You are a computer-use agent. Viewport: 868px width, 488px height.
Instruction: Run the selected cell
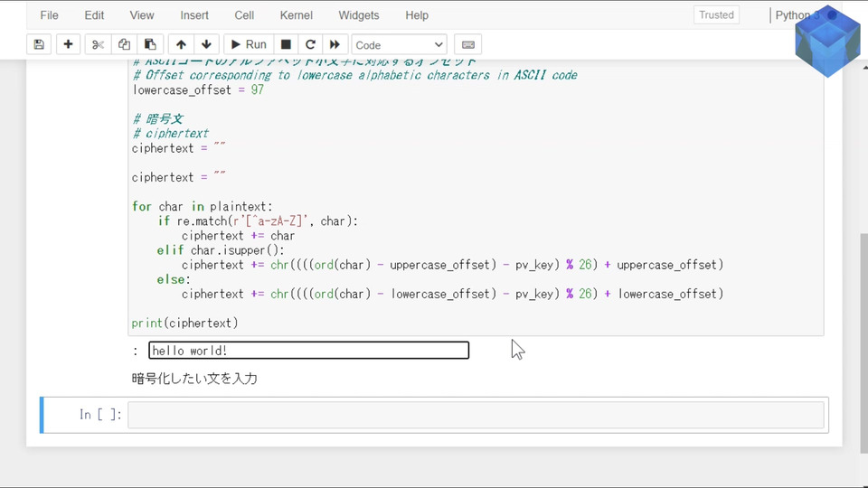[249, 44]
